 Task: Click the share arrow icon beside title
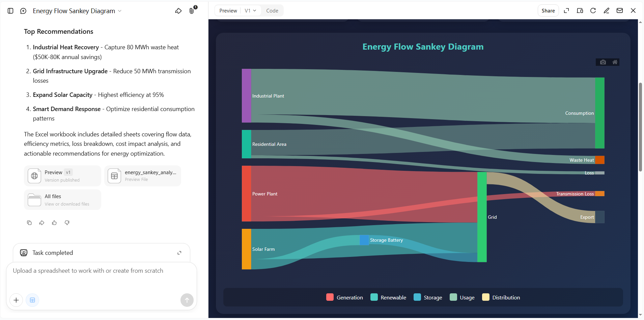(178, 11)
